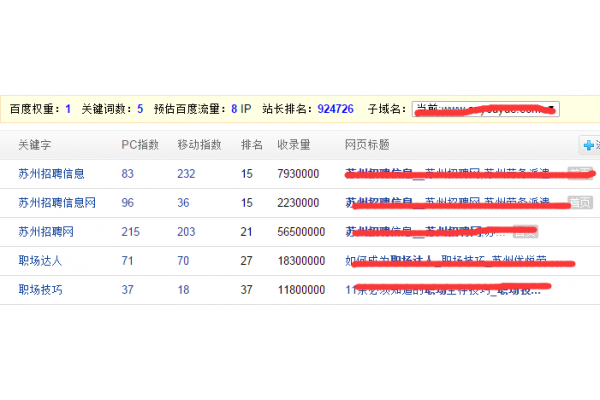
Task: Click index count 18300000
Action: coord(302,261)
